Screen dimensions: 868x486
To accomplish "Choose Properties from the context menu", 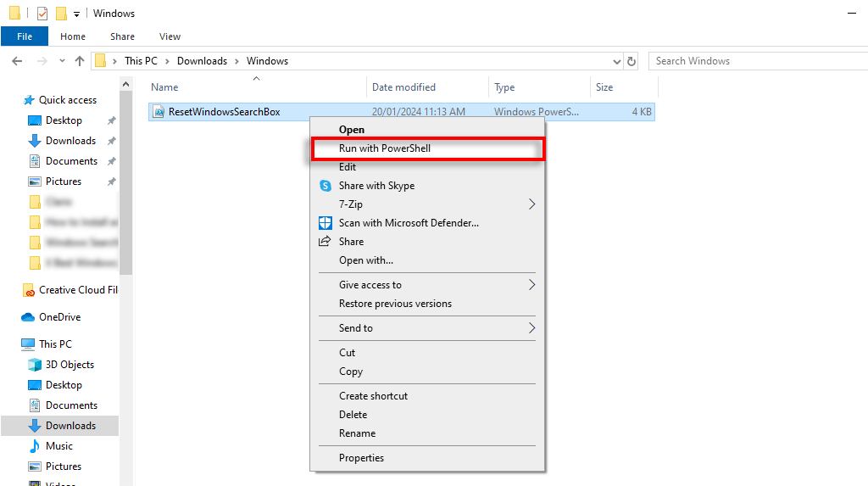I will coord(361,458).
